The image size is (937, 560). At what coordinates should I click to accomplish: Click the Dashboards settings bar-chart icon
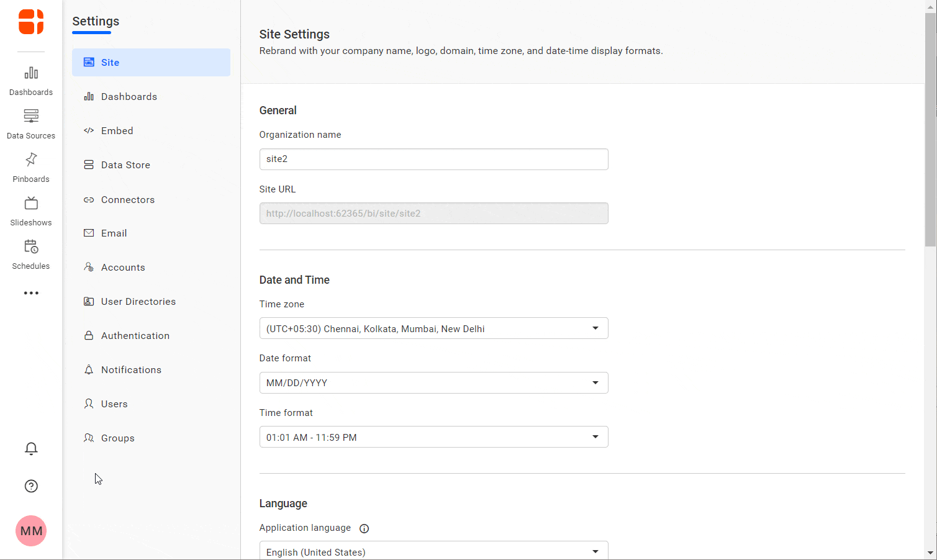coord(89,96)
